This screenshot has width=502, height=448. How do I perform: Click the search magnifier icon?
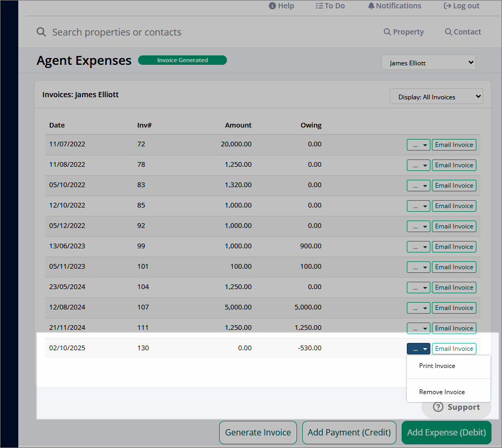(41, 32)
